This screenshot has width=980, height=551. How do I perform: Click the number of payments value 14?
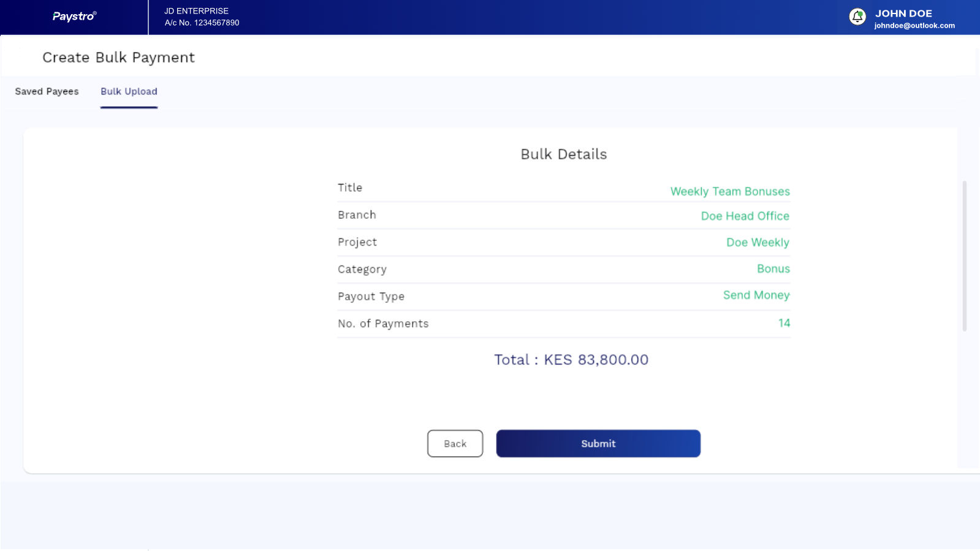coord(784,323)
